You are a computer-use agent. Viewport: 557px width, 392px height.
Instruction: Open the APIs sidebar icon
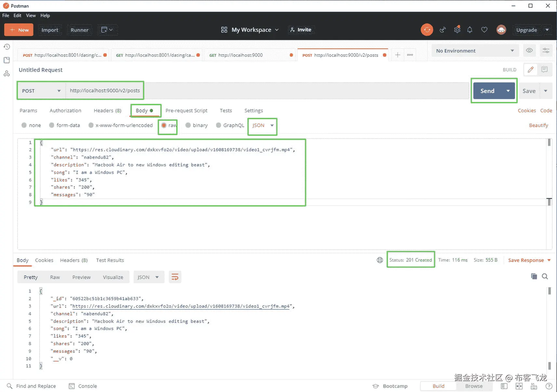click(x=7, y=74)
